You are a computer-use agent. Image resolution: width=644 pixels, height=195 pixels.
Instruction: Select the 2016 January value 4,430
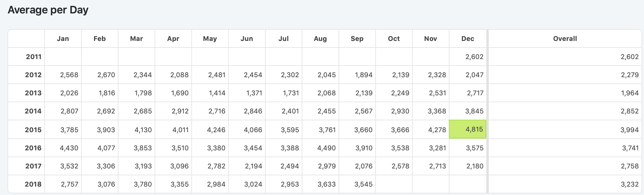click(69, 148)
